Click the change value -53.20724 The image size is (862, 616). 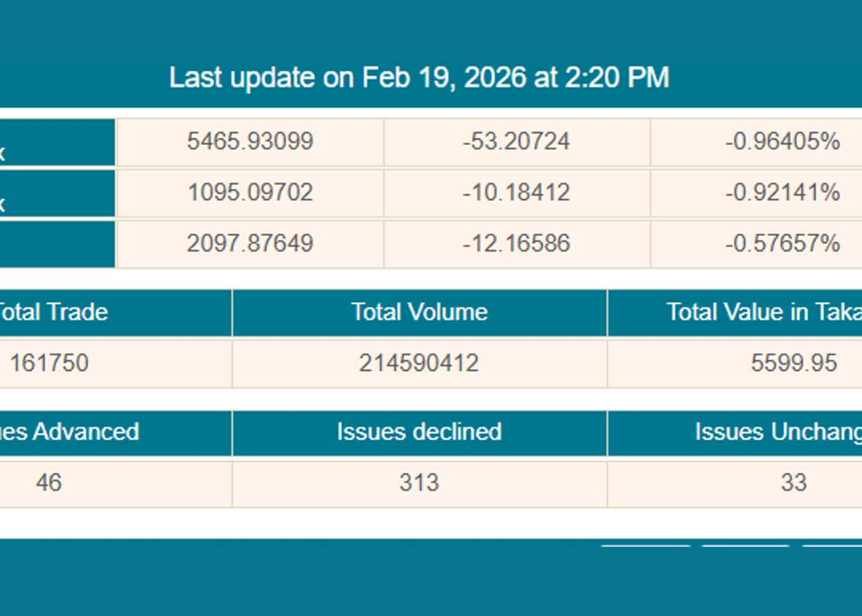tap(516, 141)
